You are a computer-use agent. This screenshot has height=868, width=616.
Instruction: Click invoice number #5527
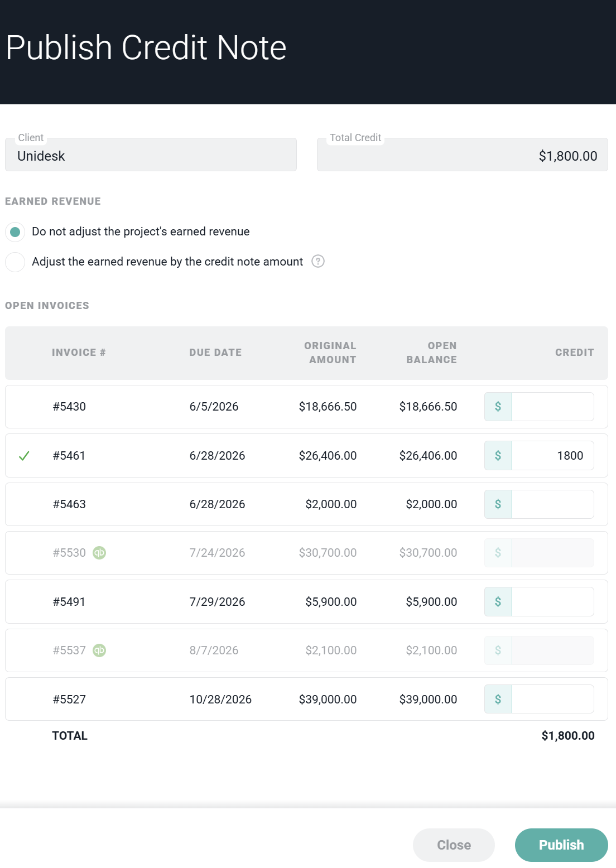[x=69, y=700]
